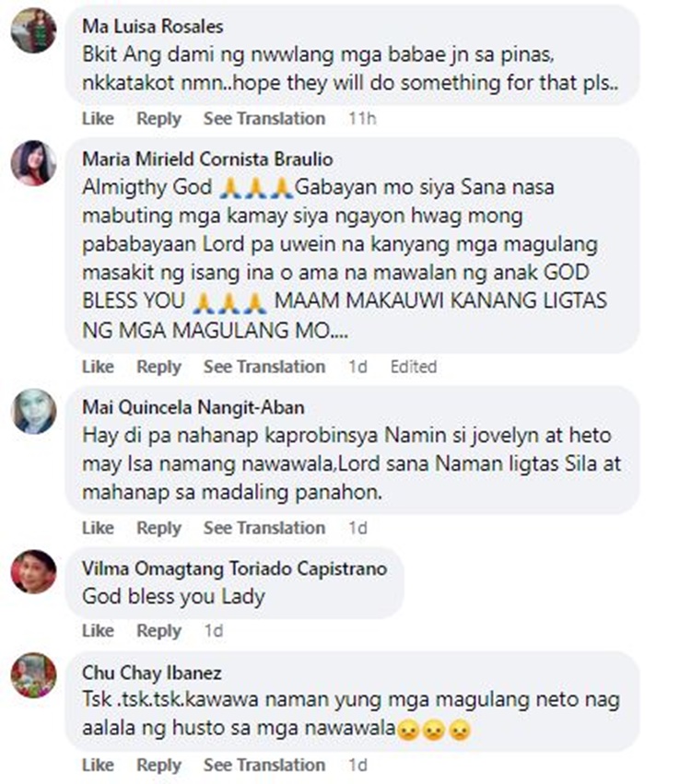This screenshot has height=784, width=691.
Task: Open Mai Quincela Nangit-Aban name link
Action: [x=193, y=407]
